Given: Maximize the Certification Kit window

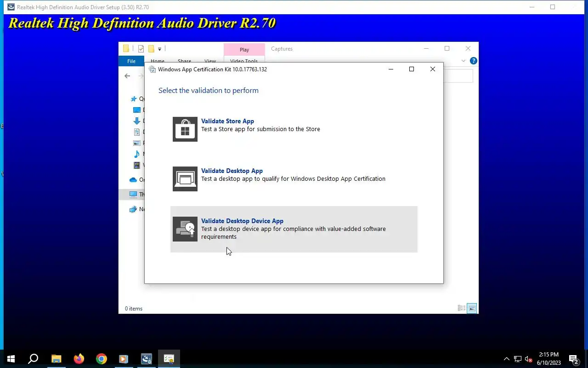Looking at the screenshot, I should pyautogui.click(x=412, y=69).
